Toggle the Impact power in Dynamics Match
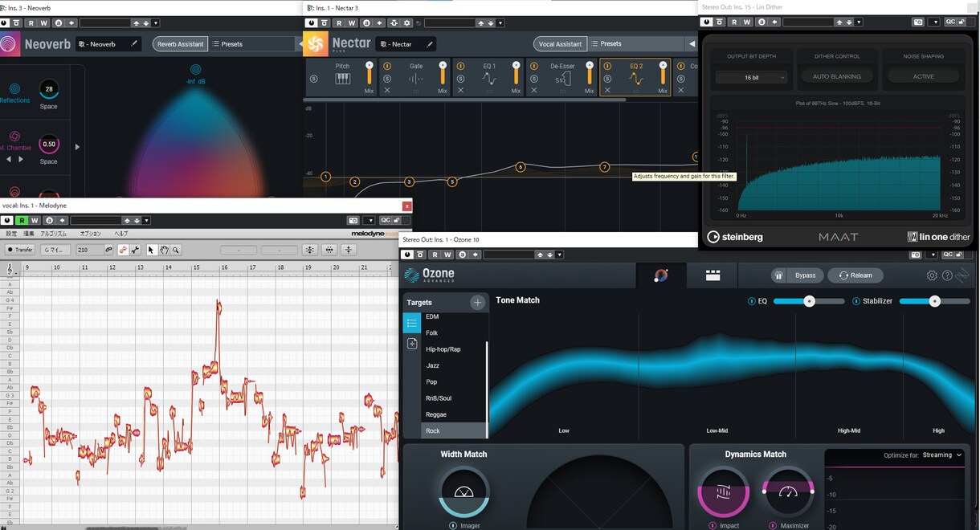This screenshot has height=530, width=980. (x=713, y=526)
